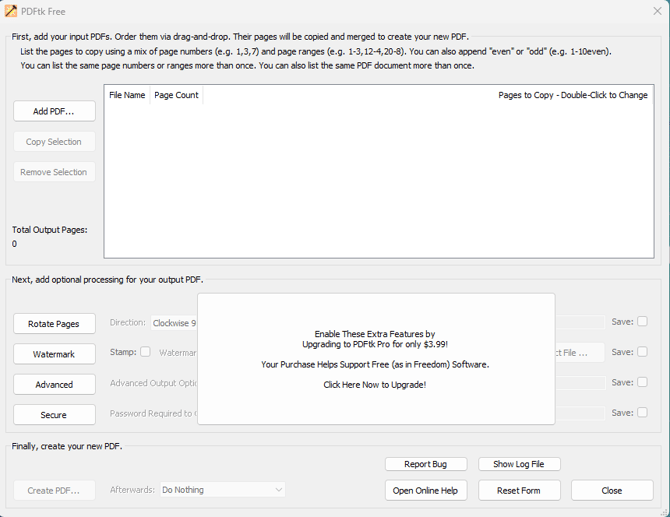Select the Page Count column header

(176, 95)
